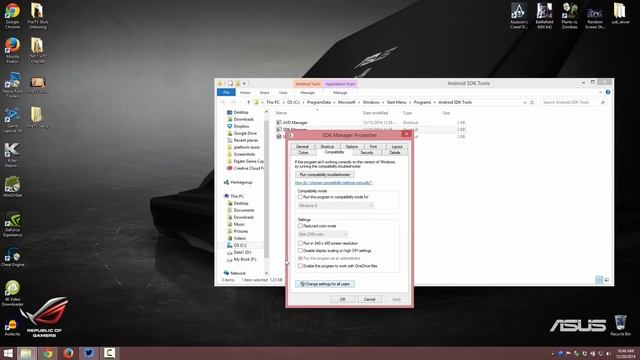Switch to details view in Explorer
Viewport: 640px width, 360px height.
point(599,280)
